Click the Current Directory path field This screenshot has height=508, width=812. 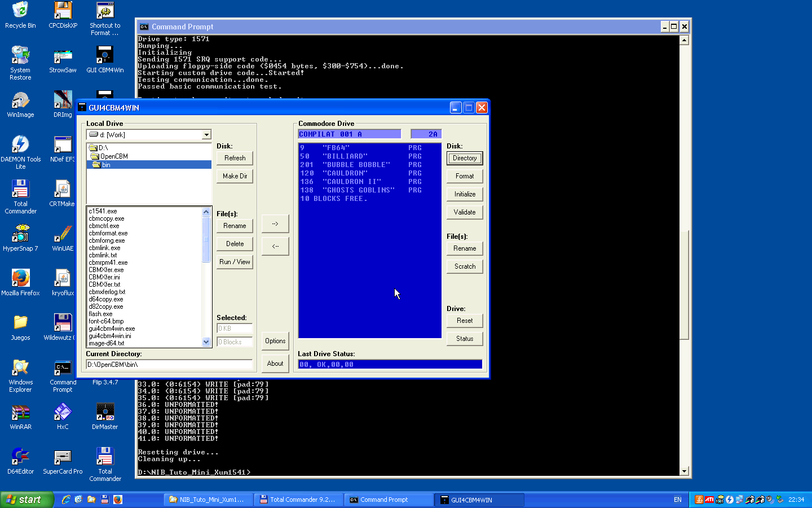coord(169,365)
